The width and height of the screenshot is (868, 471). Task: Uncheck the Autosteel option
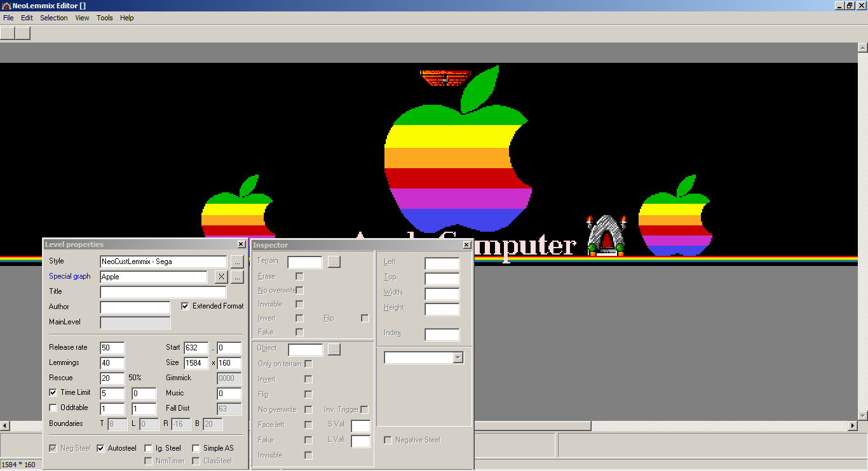click(100, 449)
